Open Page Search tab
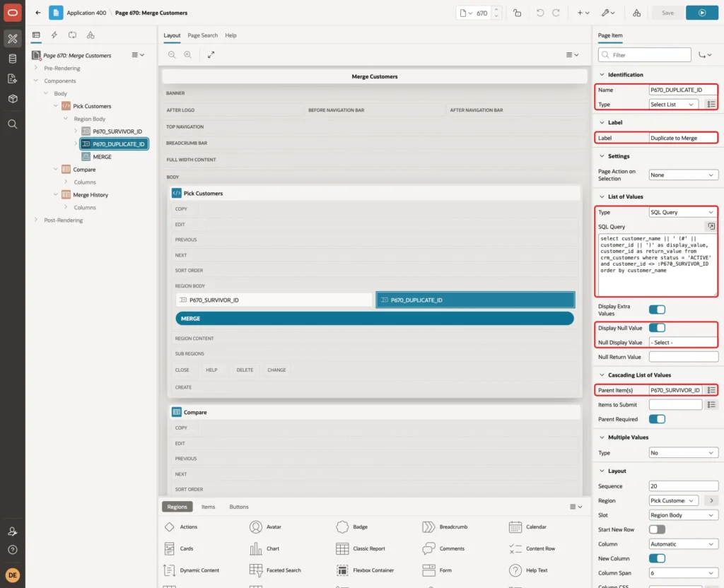This screenshot has height=588, width=724. point(202,35)
